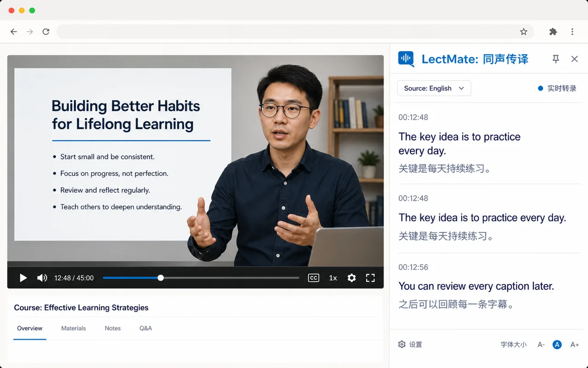The height and width of the screenshot is (368, 588).
Task: Enter fullscreen video mode
Action: coord(370,278)
